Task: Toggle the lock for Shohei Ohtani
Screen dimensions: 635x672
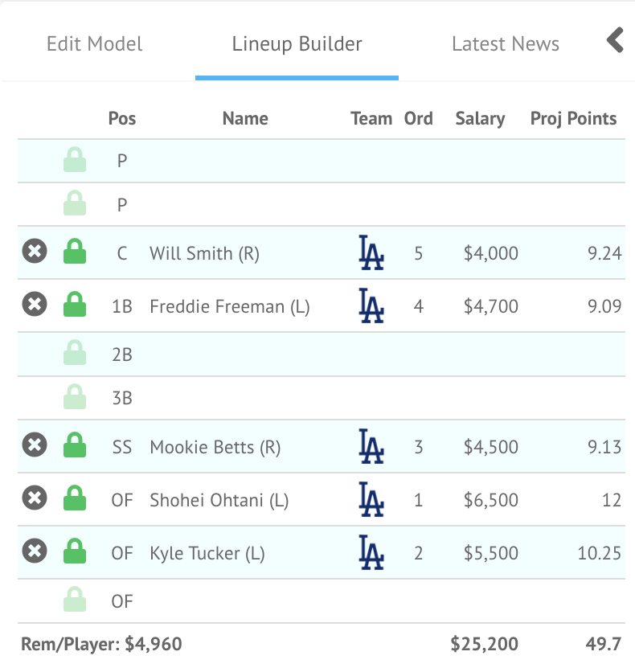Action: pos(75,499)
